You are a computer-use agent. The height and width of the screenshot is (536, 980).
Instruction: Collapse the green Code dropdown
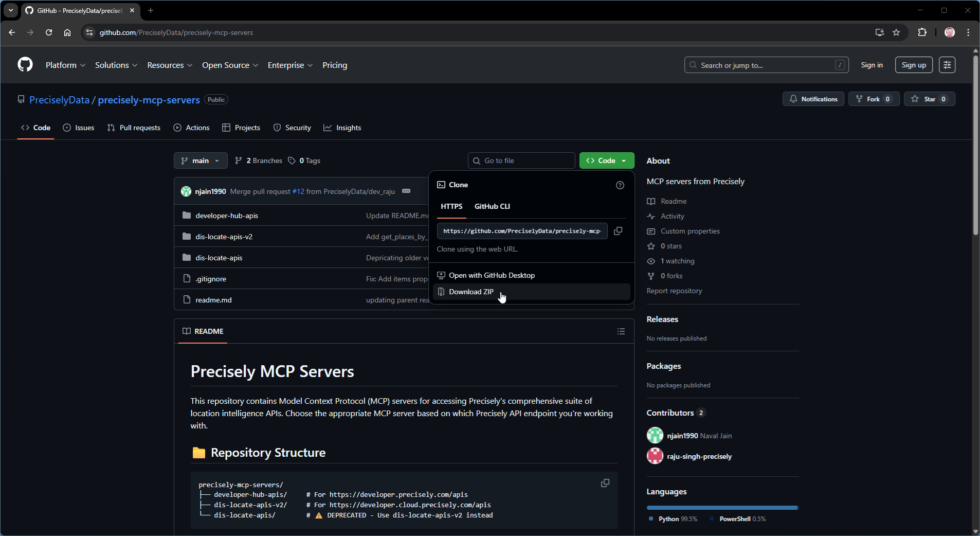click(x=607, y=160)
